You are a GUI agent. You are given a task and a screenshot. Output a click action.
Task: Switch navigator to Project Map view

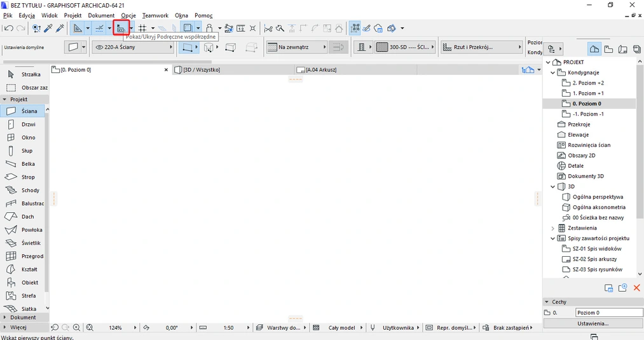pyautogui.click(x=594, y=50)
